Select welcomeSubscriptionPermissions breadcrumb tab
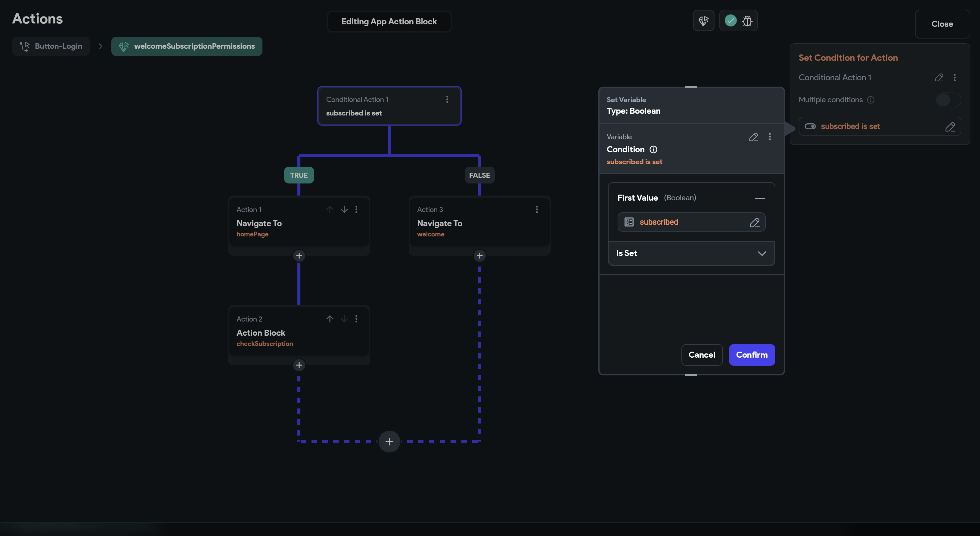Viewport: 980px width, 536px height. coord(186,46)
